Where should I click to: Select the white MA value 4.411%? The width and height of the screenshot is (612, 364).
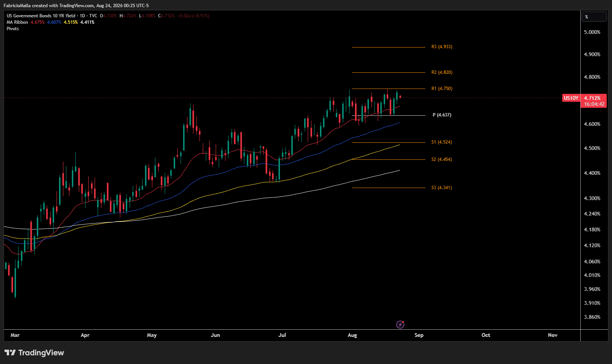(x=87, y=22)
